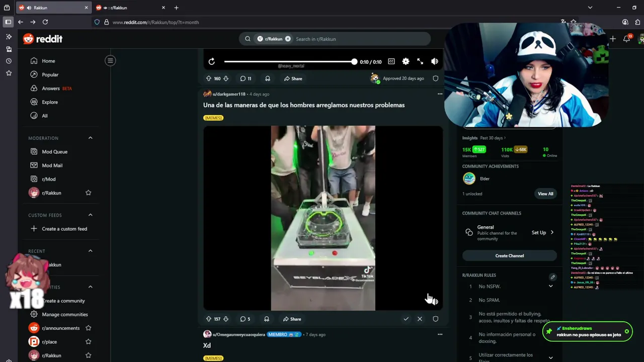This screenshot has height=362, width=644.
Task: Open a new browser tab
Action: pos(176,8)
